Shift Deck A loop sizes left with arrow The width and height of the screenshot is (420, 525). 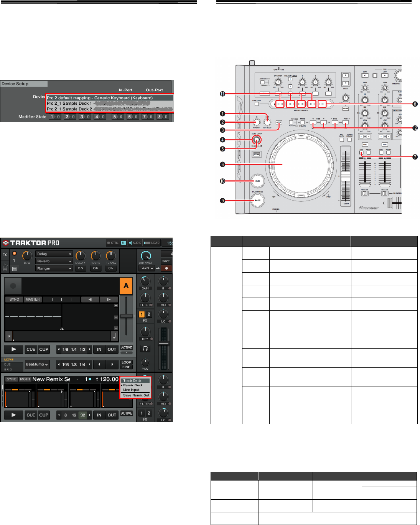(59, 349)
